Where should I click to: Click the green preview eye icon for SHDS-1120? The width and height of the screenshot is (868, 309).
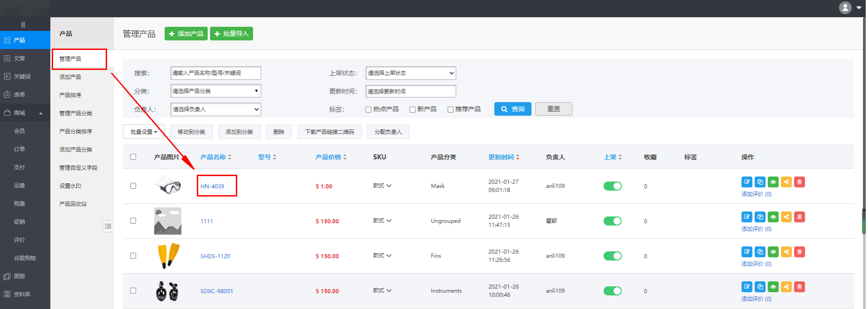click(x=773, y=252)
